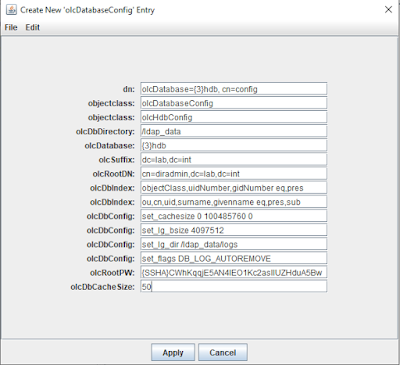Click the olcRootPW input field
The width and height of the screenshot is (400, 365).
233,272
